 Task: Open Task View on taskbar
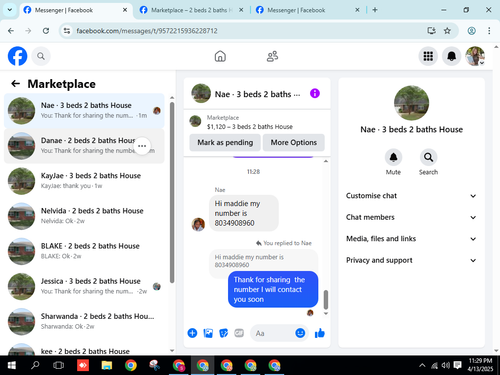click(x=59, y=365)
